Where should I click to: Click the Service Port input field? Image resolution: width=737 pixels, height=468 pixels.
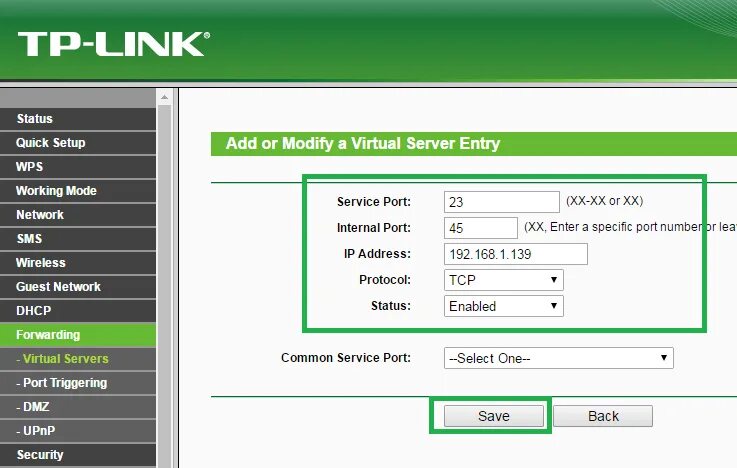[502, 202]
